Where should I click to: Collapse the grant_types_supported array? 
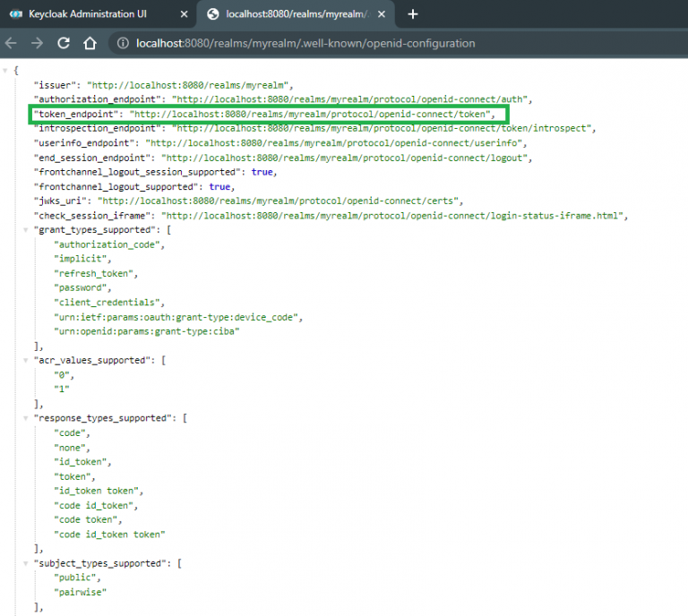point(25,230)
